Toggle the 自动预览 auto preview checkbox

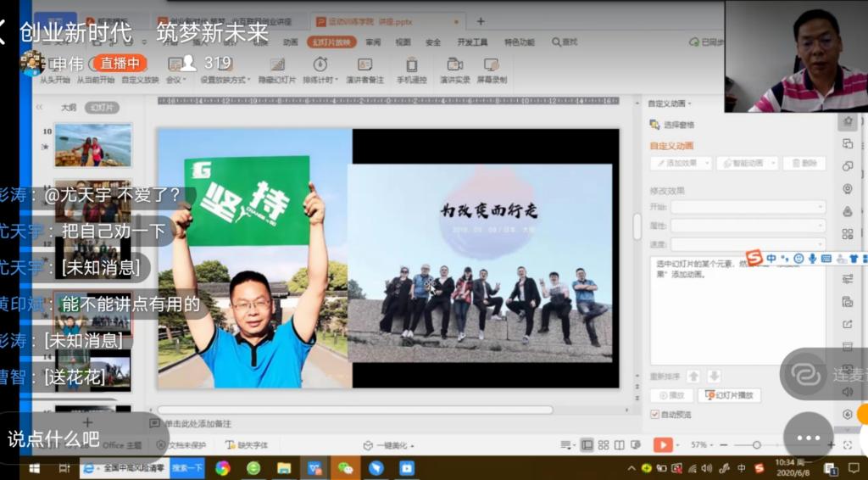tap(654, 415)
